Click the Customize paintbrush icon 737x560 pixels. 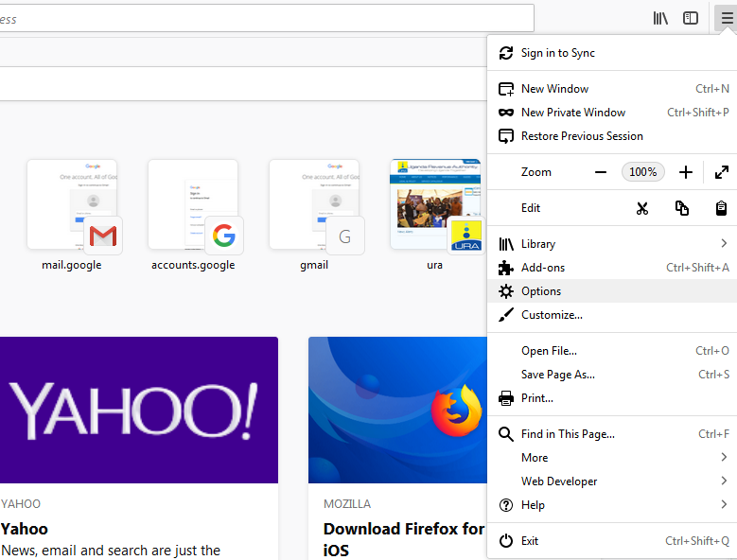pyautogui.click(x=506, y=315)
